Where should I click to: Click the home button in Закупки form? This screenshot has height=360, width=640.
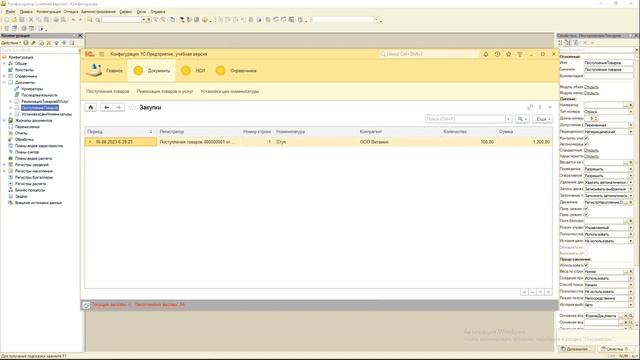(x=91, y=107)
